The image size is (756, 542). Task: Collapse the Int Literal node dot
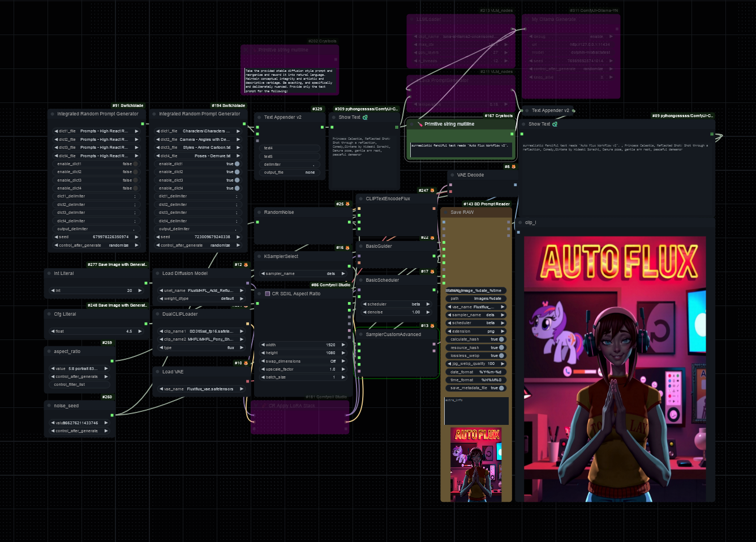click(49, 273)
